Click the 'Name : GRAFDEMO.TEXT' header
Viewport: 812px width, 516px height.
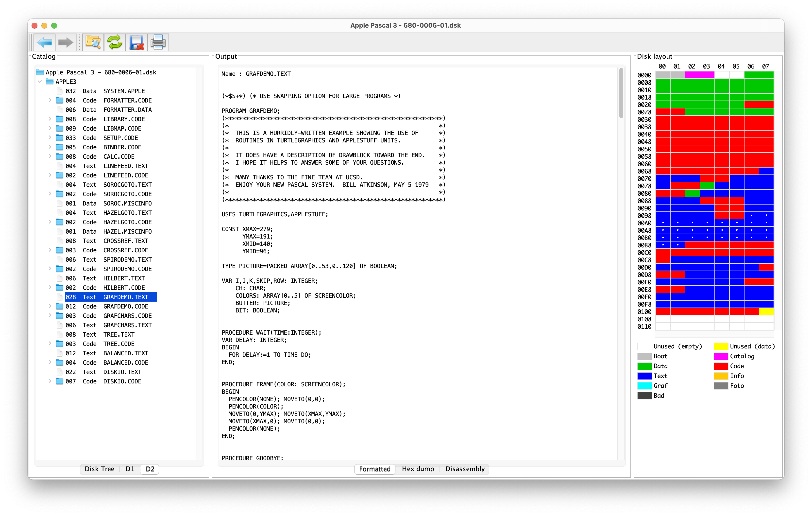256,74
